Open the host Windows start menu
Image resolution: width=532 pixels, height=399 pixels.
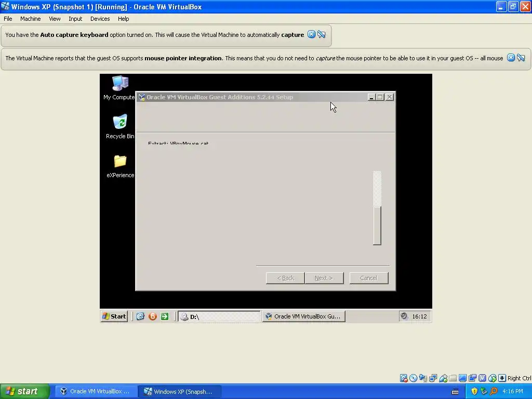[24, 392]
